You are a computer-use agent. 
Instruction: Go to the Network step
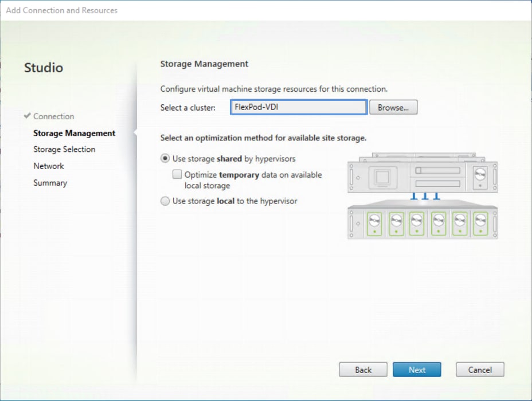click(49, 166)
